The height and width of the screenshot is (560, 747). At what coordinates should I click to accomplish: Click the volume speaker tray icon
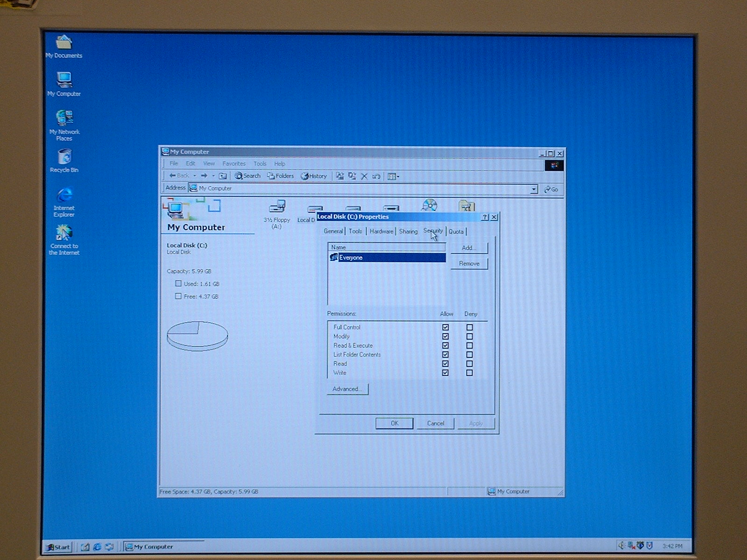(621, 545)
